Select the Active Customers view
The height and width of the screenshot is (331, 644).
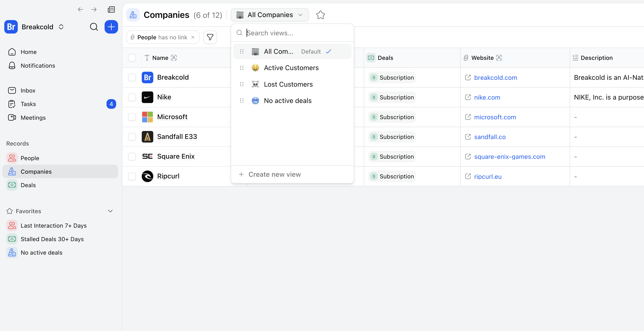tap(291, 68)
